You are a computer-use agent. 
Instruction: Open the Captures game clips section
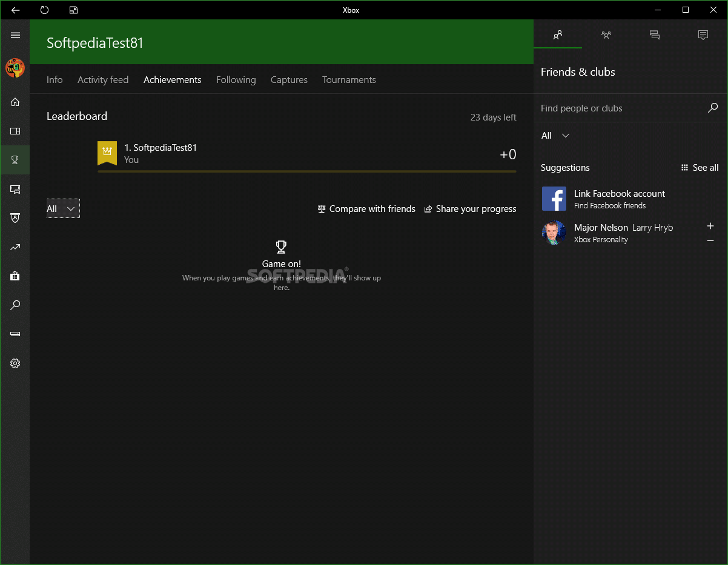(289, 79)
